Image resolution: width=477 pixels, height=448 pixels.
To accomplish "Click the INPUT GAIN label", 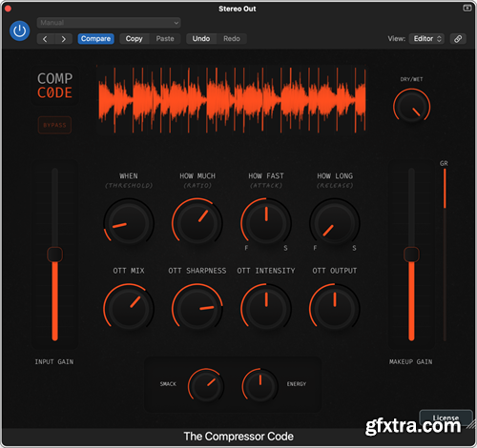I will 54,362.
